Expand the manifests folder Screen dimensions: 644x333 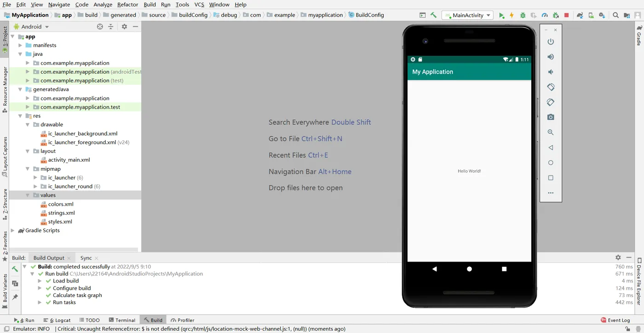point(20,45)
